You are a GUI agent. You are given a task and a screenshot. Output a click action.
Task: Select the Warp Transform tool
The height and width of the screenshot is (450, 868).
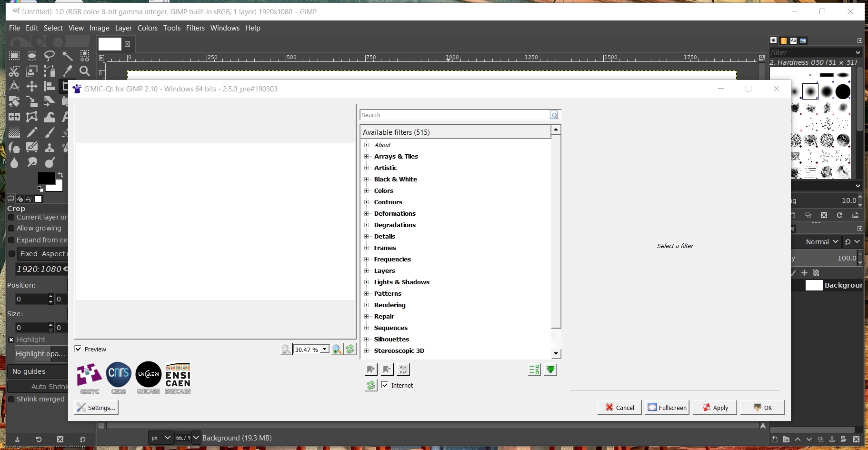(50, 117)
